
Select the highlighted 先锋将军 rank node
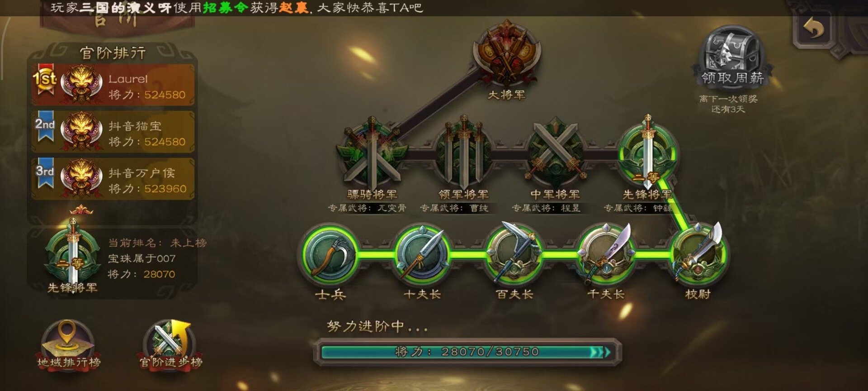[647, 153]
